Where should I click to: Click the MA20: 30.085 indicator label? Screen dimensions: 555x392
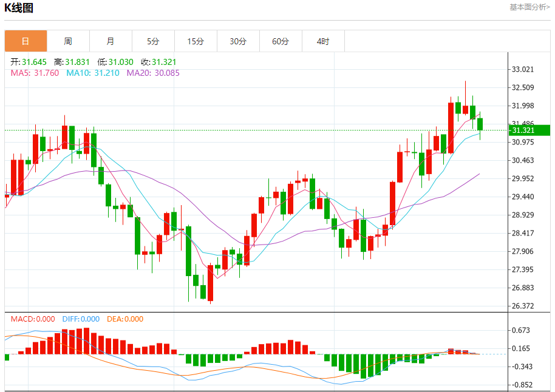[153, 73]
